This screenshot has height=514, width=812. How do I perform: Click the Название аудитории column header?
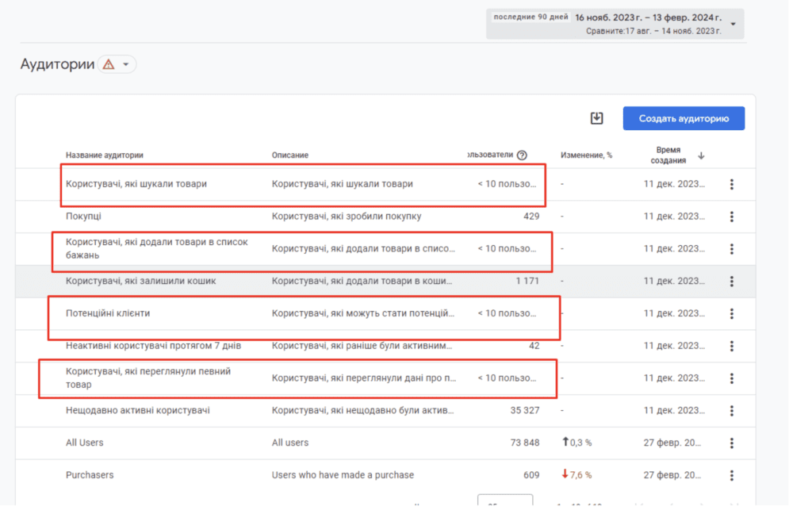tap(105, 155)
